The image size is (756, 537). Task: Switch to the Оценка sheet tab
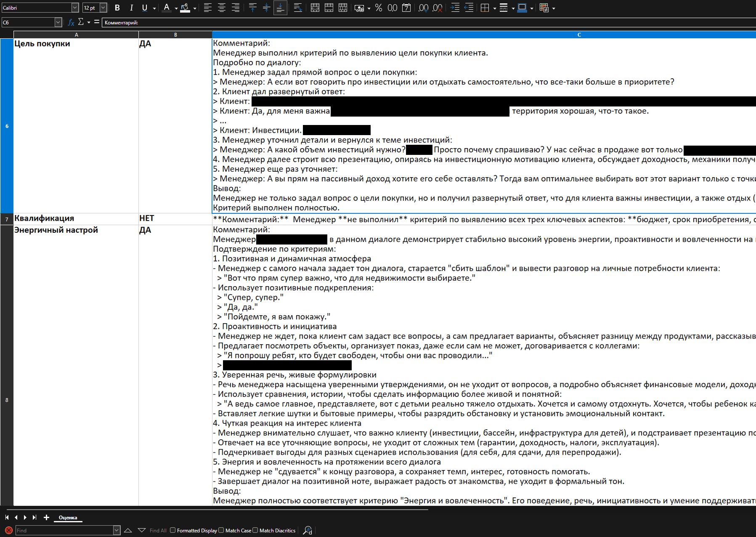[x=68, y=518]
